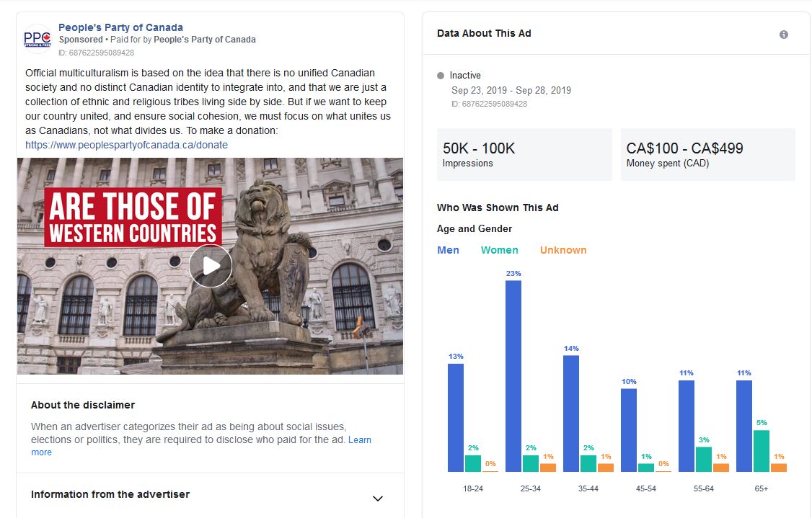Select the 5% Women bar for ages 65+
812x518 pixels.
pyautogui.click(x=763, y=450)
